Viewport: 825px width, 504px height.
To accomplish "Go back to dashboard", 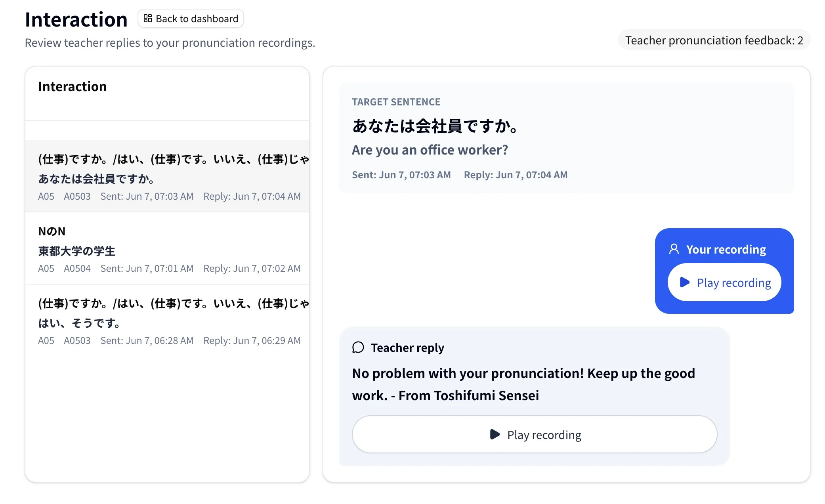I will (191, 19).
